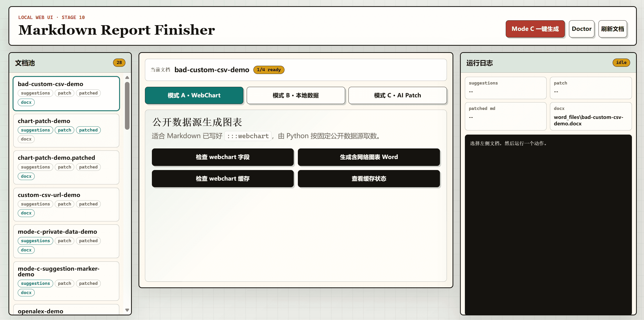
Task: Click docx tag on bad-custom-csv-demo
Action: (x=26, y=102)
